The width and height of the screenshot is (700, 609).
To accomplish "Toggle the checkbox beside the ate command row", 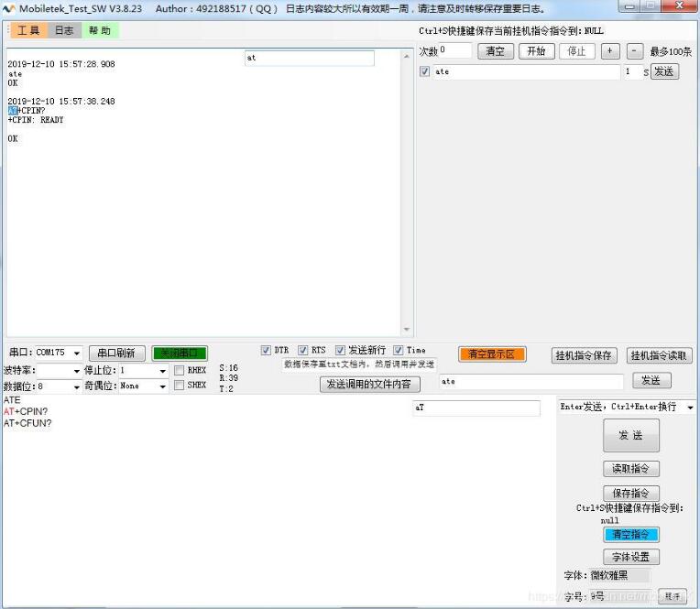I will tap(424, 71).
